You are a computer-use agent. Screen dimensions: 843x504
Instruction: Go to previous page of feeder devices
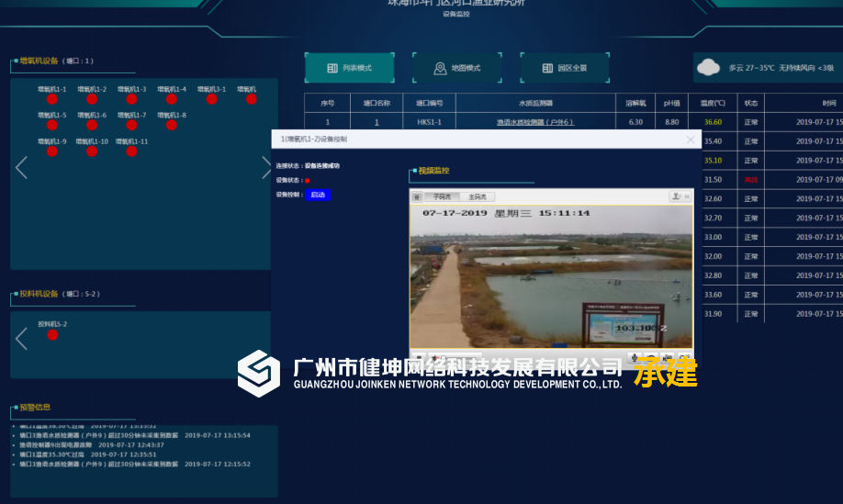22,339
